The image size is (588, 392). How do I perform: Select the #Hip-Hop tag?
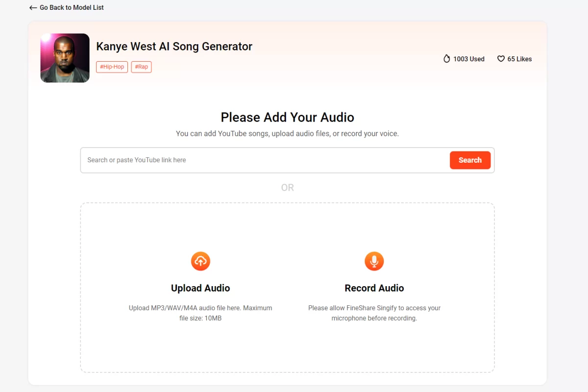pyautogui.click(x=112, y=67)
